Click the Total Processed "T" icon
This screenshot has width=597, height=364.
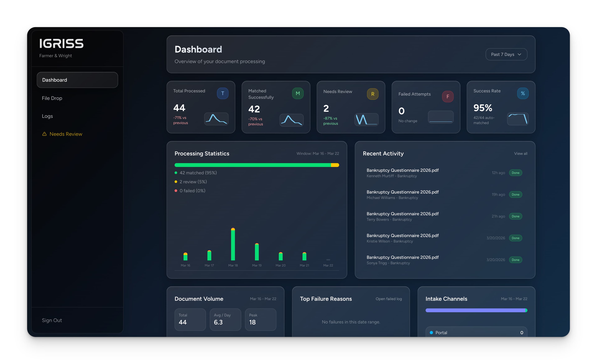pos(223,93)
